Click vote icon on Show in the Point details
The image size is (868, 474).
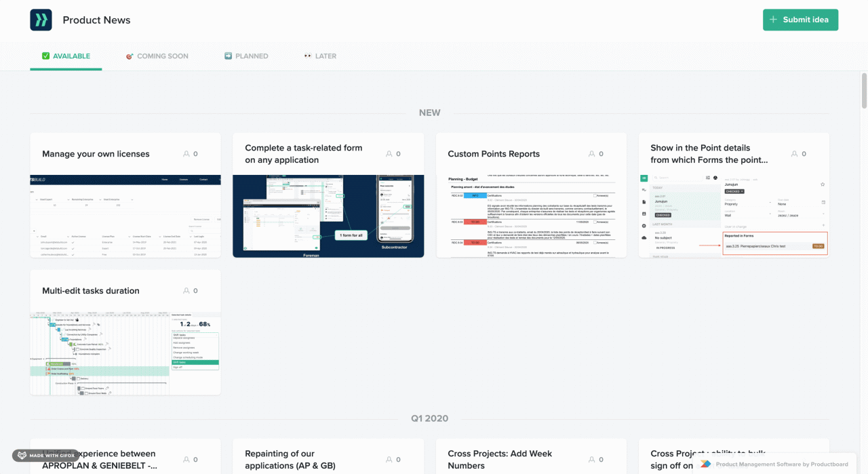(x=795, y=154)
